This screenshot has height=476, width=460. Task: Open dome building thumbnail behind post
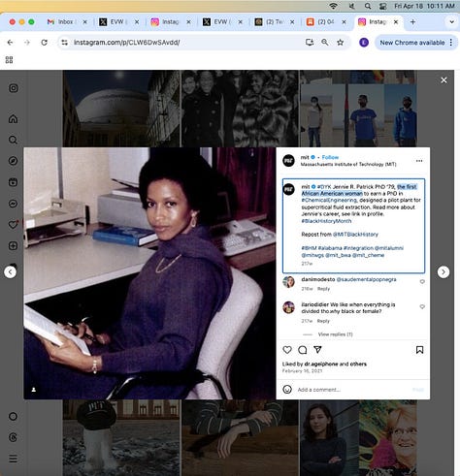pos(121,109)
